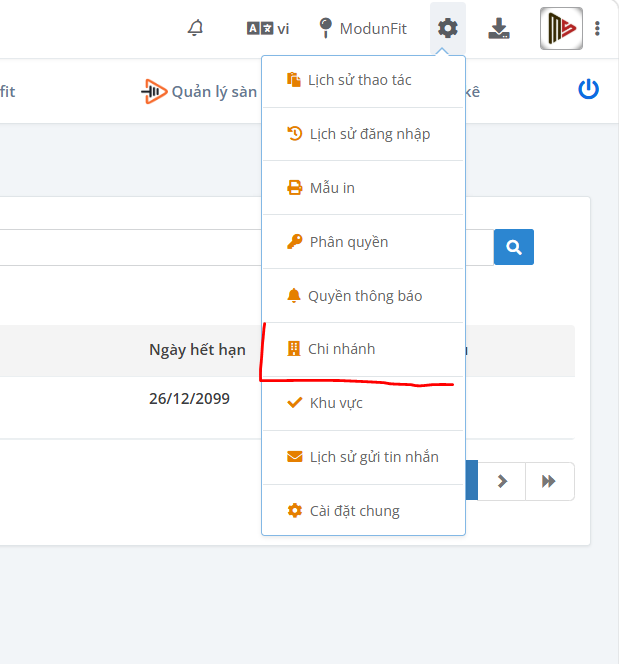
Task: Click the notification bell icon
Action: click(195, 28)
